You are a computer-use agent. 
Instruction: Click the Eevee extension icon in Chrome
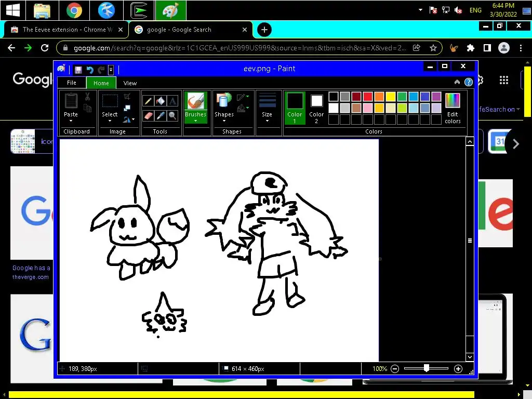454,48
